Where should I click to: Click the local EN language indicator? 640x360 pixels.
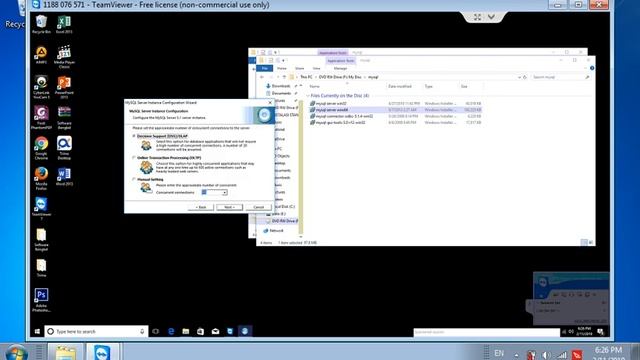499,353
